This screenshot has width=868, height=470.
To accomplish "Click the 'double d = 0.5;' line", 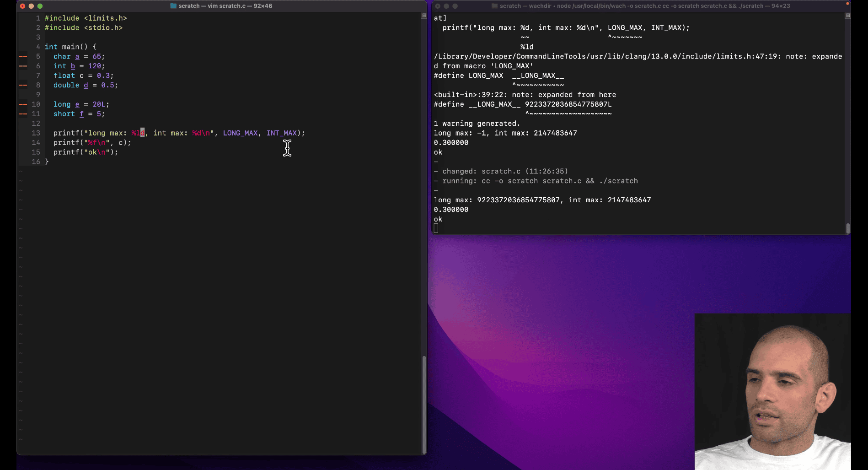I will tap(86, 86).
